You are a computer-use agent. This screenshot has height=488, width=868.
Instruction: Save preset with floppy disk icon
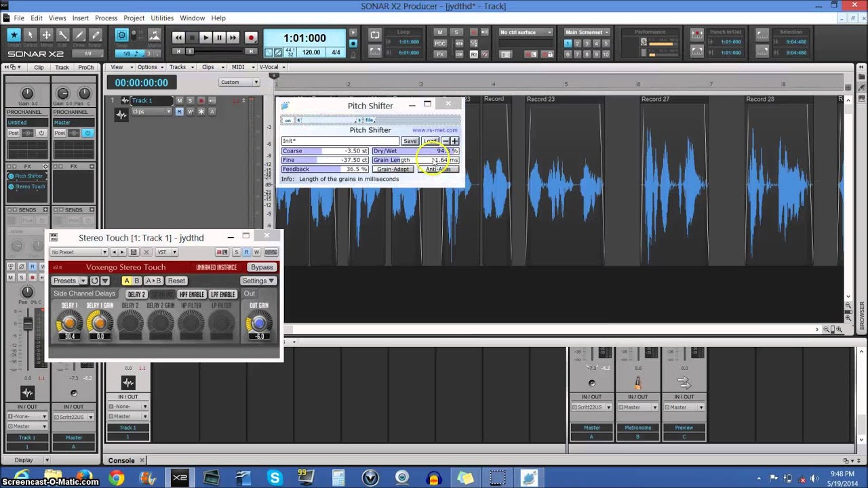click(134, 252)
